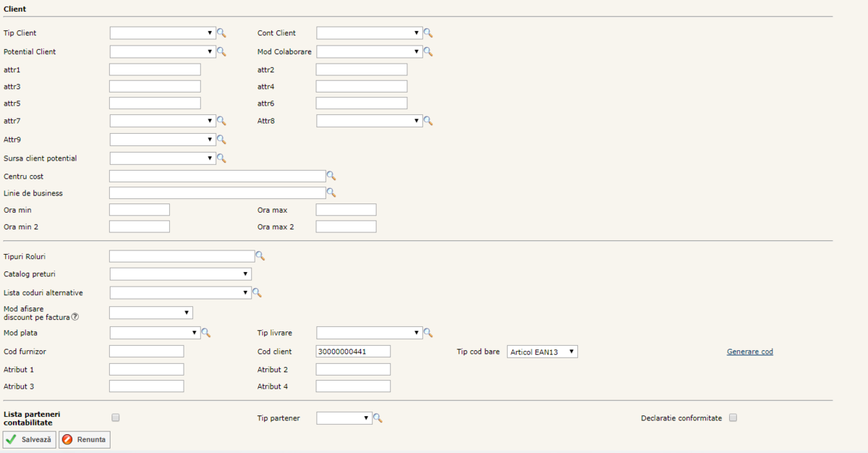Viewport: 868px width, 453px height.
Task: Click into the Cod client input field
Action: [353, 352]
